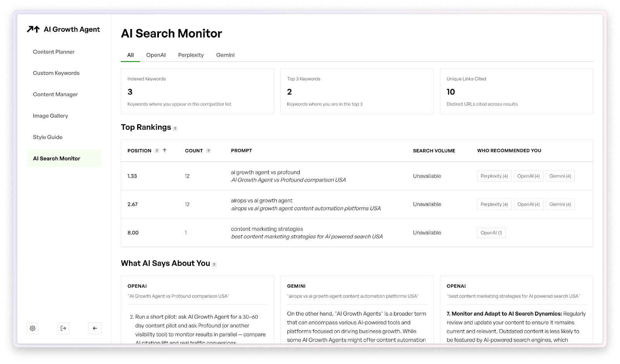Switch to the Perplexity tab
The height and width of the screenshot is (364, 620).
pos(191,55)
